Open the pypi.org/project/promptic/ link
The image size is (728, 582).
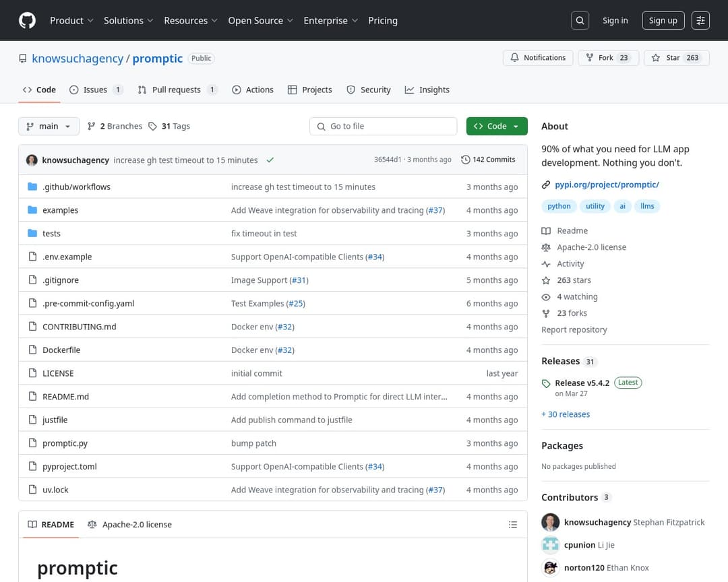[607, 185]
